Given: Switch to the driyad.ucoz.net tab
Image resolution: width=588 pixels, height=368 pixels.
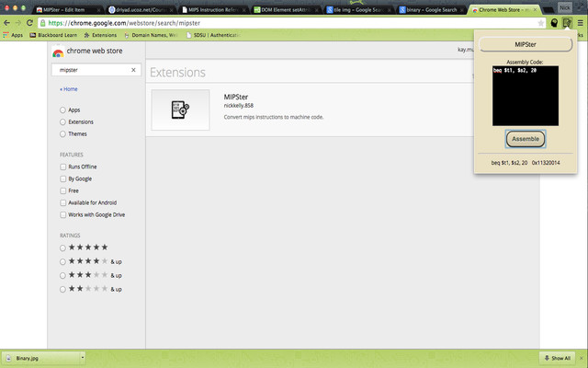Looking at the screenshot, I should (x=141, y=10).
